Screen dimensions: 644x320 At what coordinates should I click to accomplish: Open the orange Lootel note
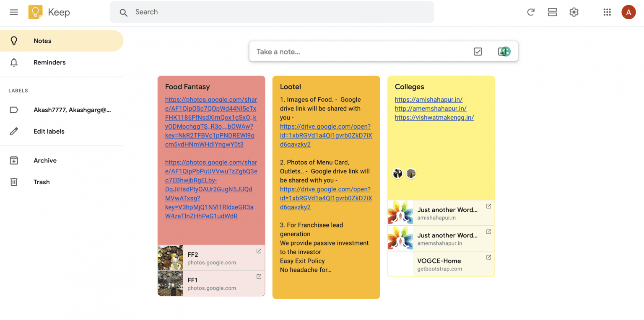coord(326,187)
